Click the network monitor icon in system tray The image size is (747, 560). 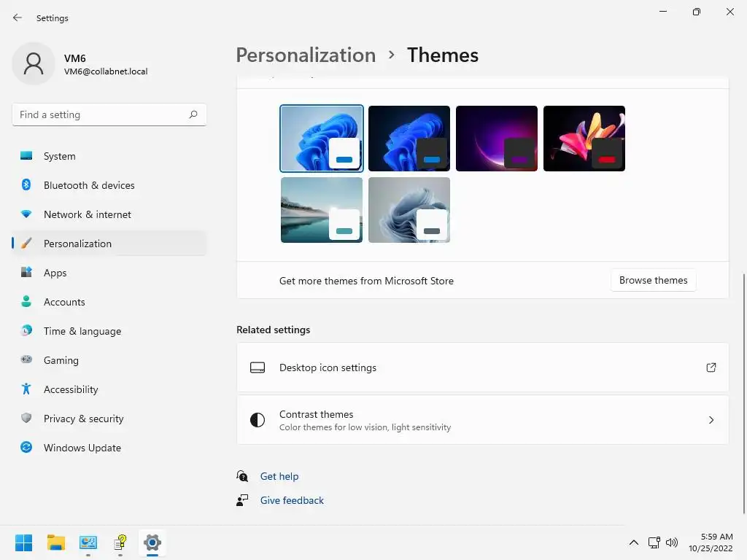point(654,542)
